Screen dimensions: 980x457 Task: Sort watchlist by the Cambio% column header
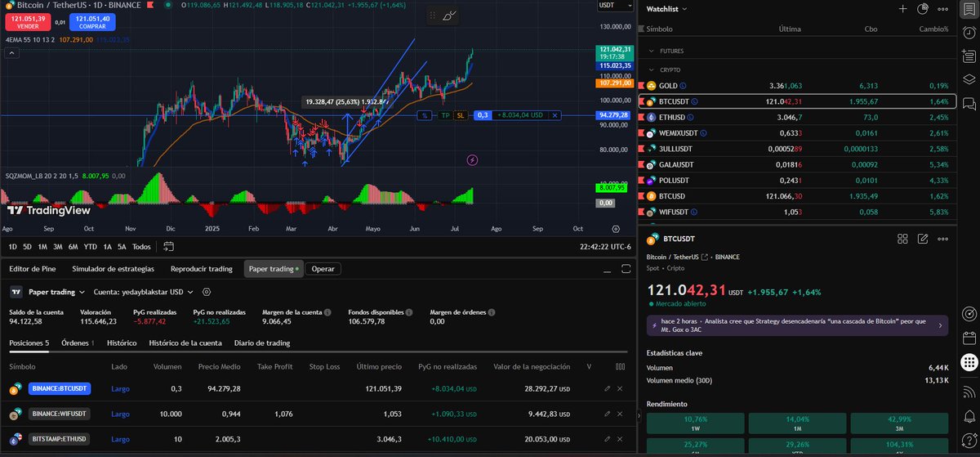(x=935, y=29)
